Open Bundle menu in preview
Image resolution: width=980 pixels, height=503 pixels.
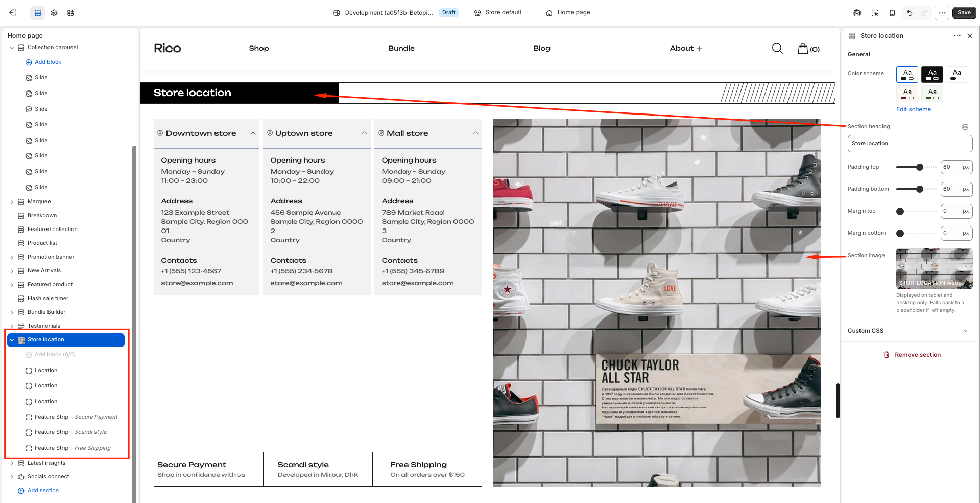tap(401, 48)
